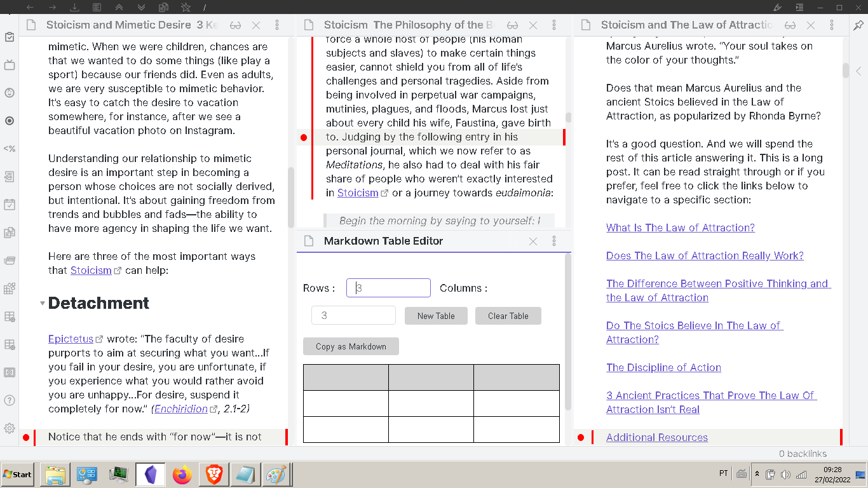This screenshot has height=488, width=868.
Task: Close the Markdown Table Editor pane
Action: (x=533, y=241)
